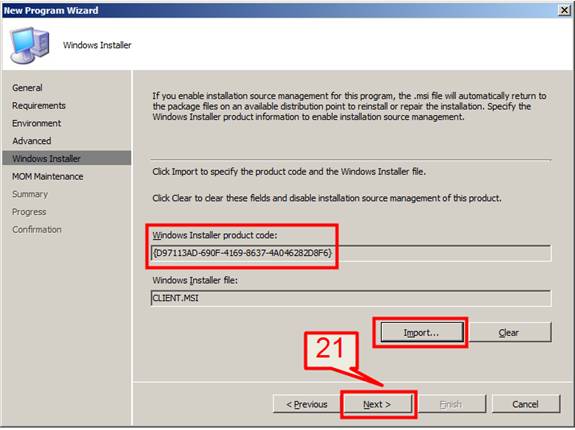Click the computer wizard icon in header

coord(29,45)
